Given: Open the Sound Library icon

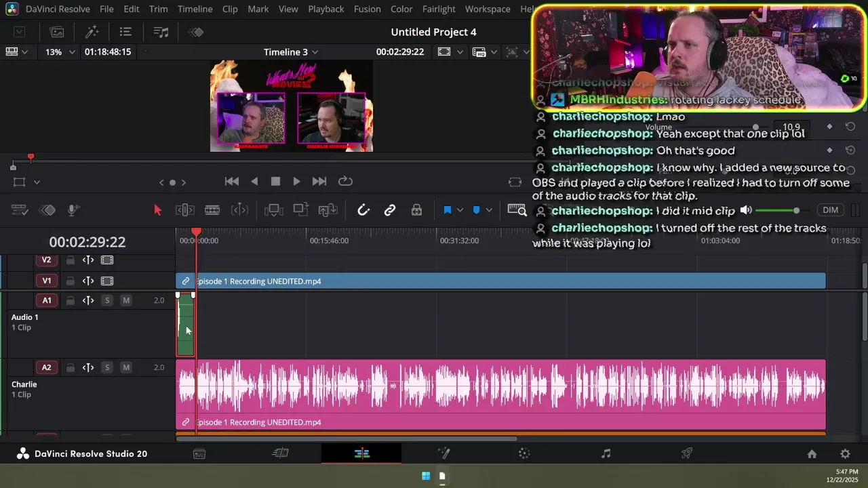Looking at the screenshot, I should [x=161, y=32].
